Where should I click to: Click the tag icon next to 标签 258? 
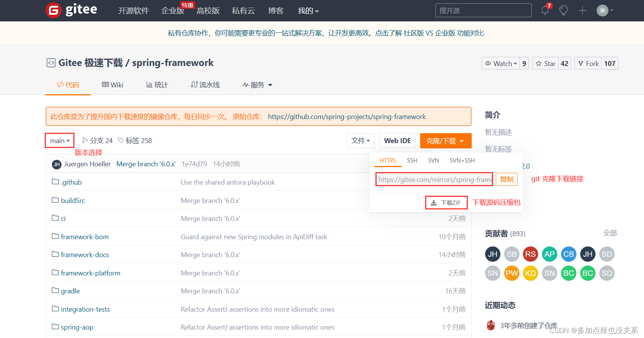click(x=121, y=140)
